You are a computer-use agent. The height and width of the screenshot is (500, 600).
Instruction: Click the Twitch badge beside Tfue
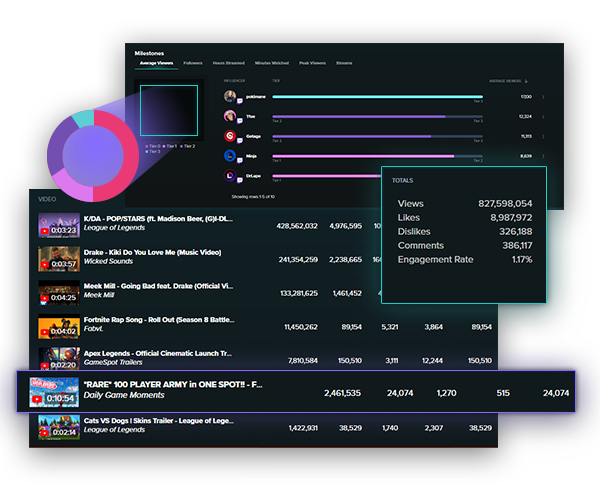(x=240, y=121)
